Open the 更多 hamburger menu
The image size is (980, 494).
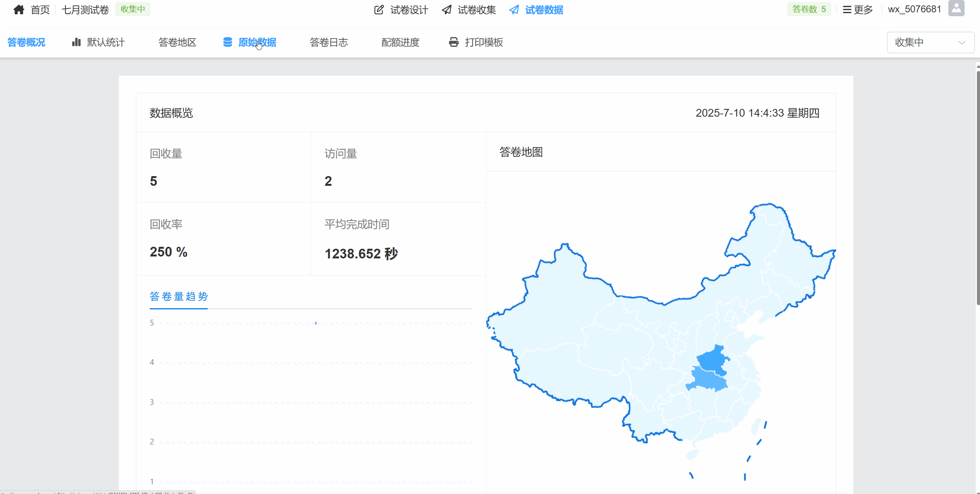click(x=858, y=10)
